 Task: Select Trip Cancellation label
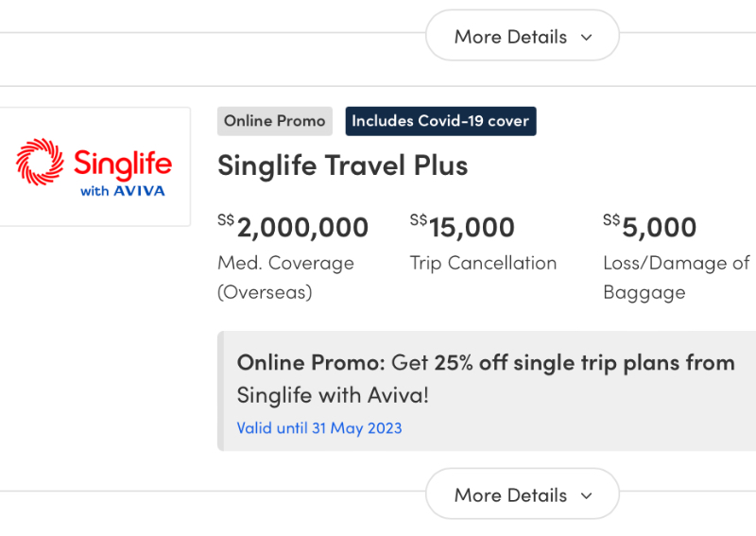483,264
